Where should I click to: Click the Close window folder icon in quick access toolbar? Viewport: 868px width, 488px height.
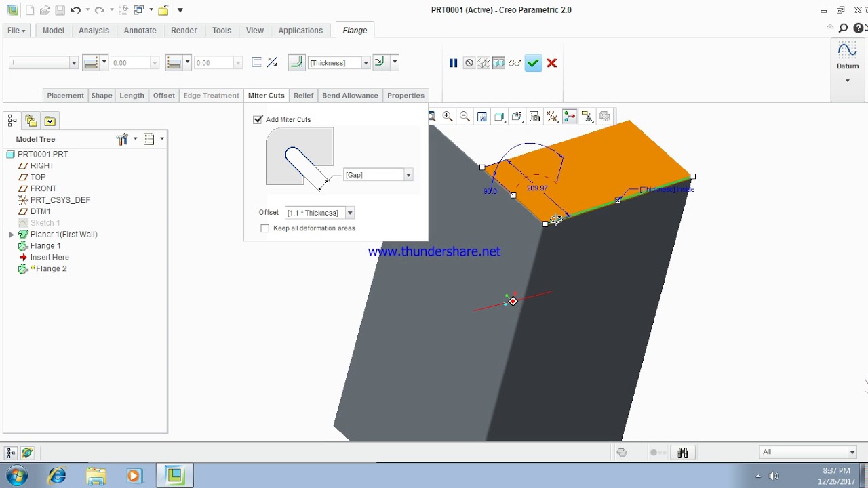point(163,10)
